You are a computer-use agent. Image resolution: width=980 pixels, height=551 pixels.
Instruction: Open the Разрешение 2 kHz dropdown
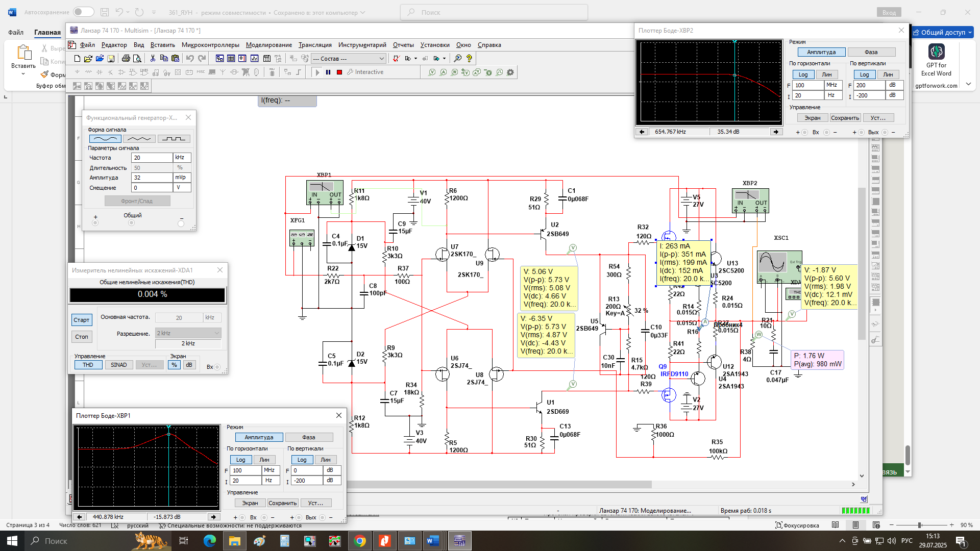(188, 333)
